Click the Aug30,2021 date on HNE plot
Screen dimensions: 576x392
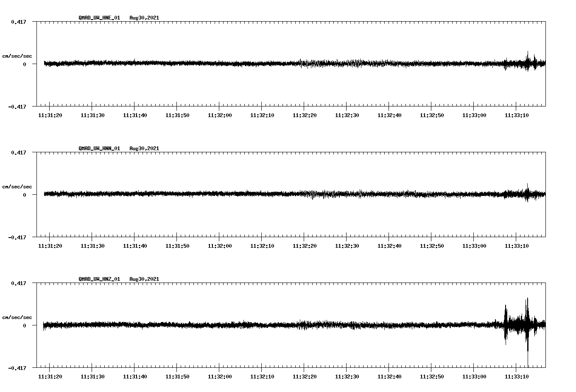tap(144, 18)
